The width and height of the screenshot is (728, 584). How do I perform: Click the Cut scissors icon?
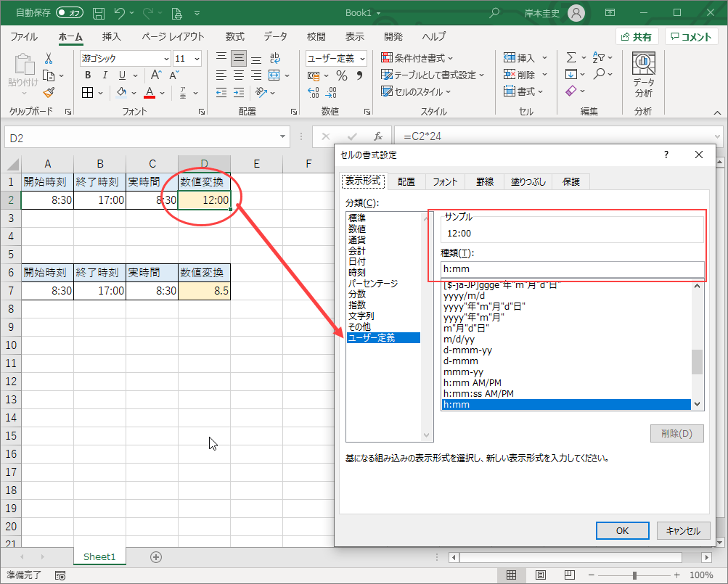tap(49, 59)
